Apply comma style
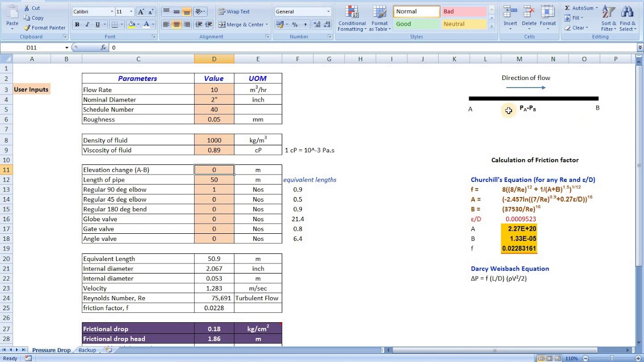Image resolution: width=644 pixels, height=362 pixels. (x=305, y=24)
